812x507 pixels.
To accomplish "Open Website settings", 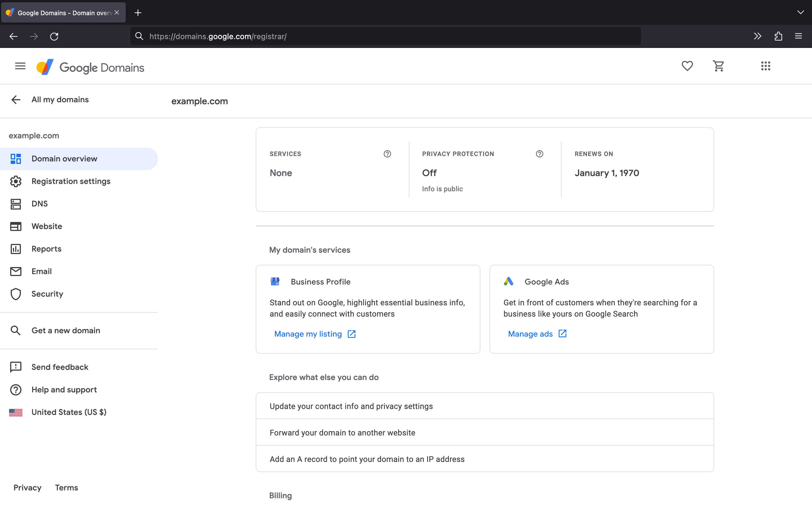I will click(47, 226).
